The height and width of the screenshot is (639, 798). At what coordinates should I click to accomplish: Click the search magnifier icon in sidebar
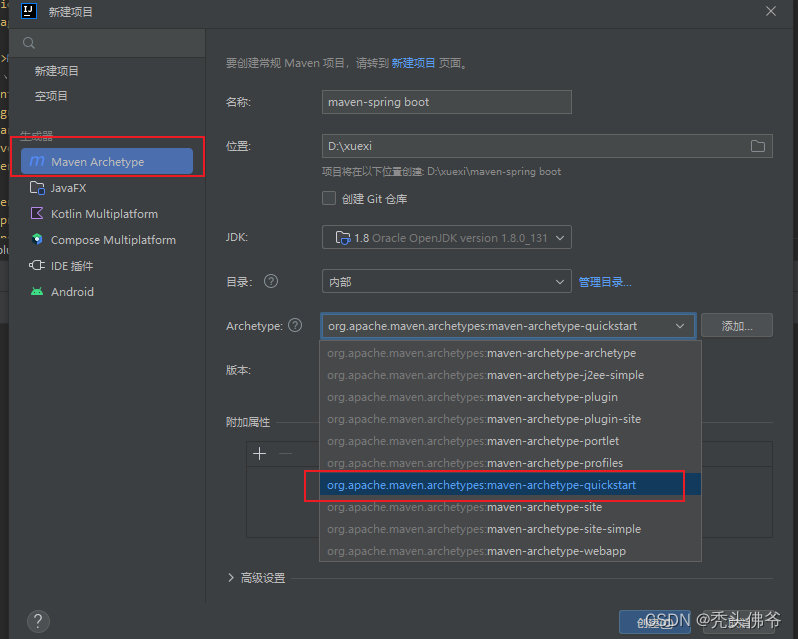[x=29, y=43]
